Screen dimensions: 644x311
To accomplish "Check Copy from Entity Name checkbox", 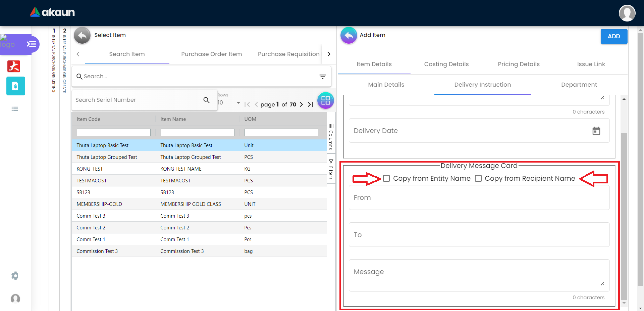I will 386,178.
